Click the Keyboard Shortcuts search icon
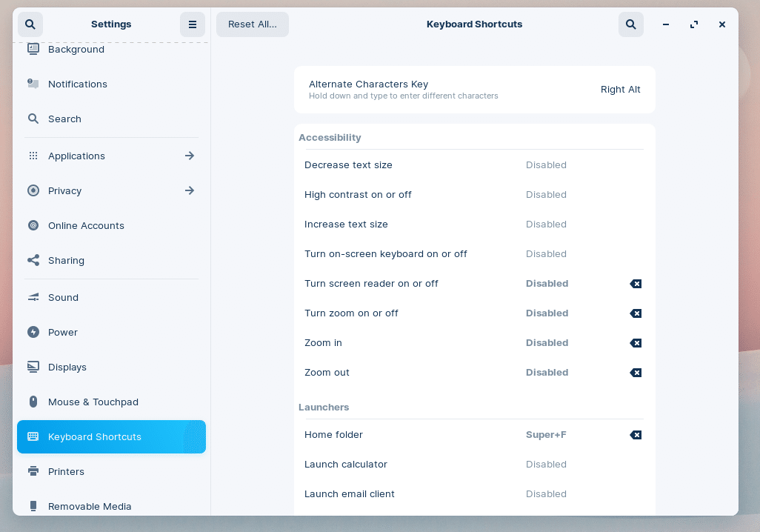Screen dimensions: 760x532 tap(631, 24)
